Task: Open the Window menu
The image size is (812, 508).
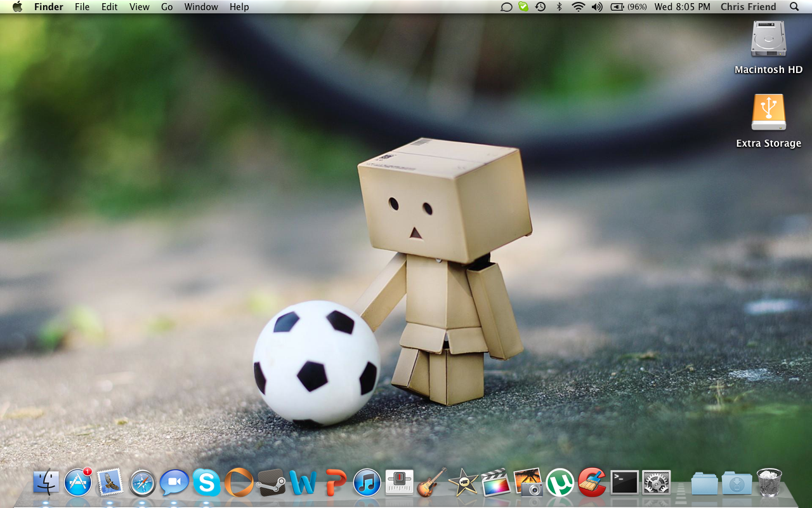Action: point(201,7)
